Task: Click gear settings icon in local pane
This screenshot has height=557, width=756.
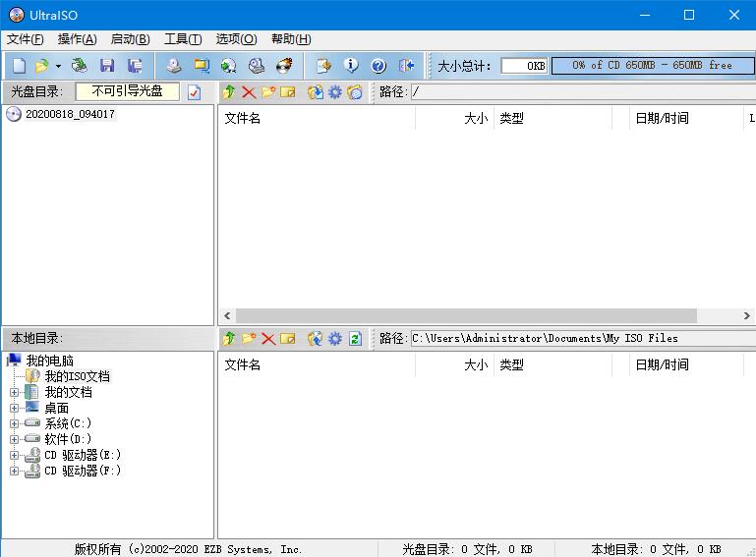Action: [335, 339]
